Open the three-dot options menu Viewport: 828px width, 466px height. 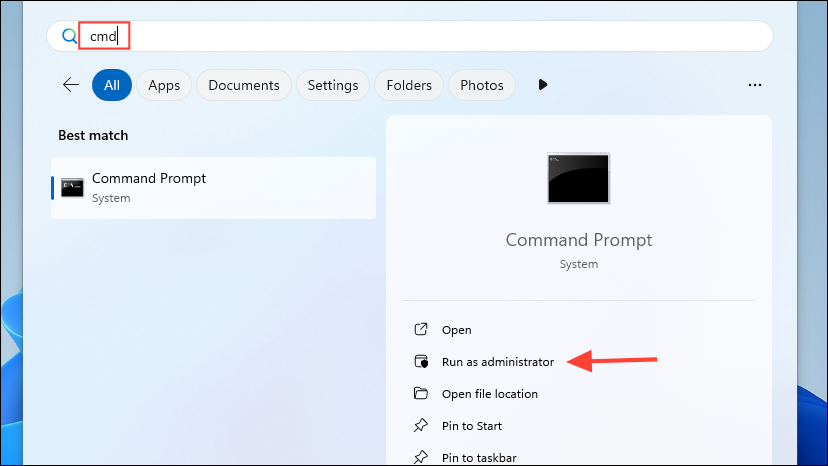click(x=755, y=85)
